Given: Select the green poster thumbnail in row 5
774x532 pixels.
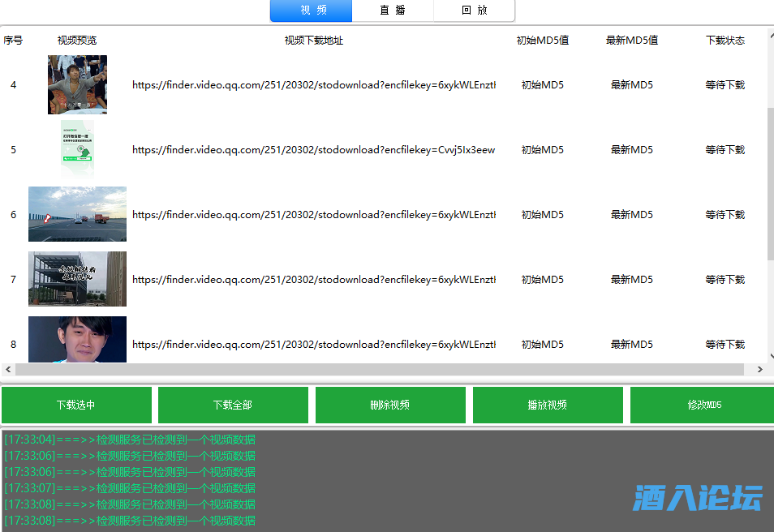Looking at the screenshot, I should (77, 149).
